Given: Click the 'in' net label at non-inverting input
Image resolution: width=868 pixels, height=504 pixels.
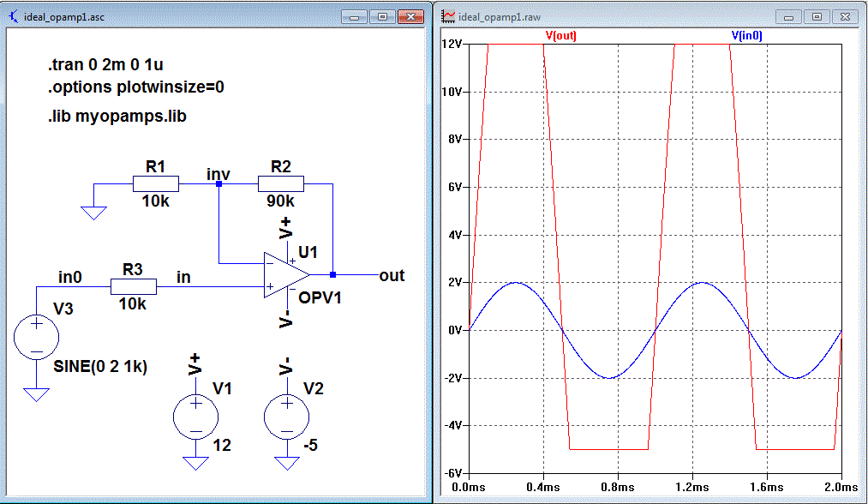Looking at the screenshot, I should (x=183, y=277).
